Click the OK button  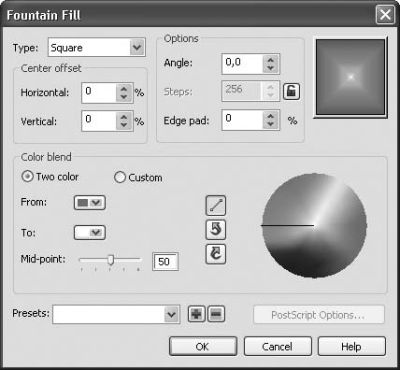pyautogui.click(x=203, y=347)
